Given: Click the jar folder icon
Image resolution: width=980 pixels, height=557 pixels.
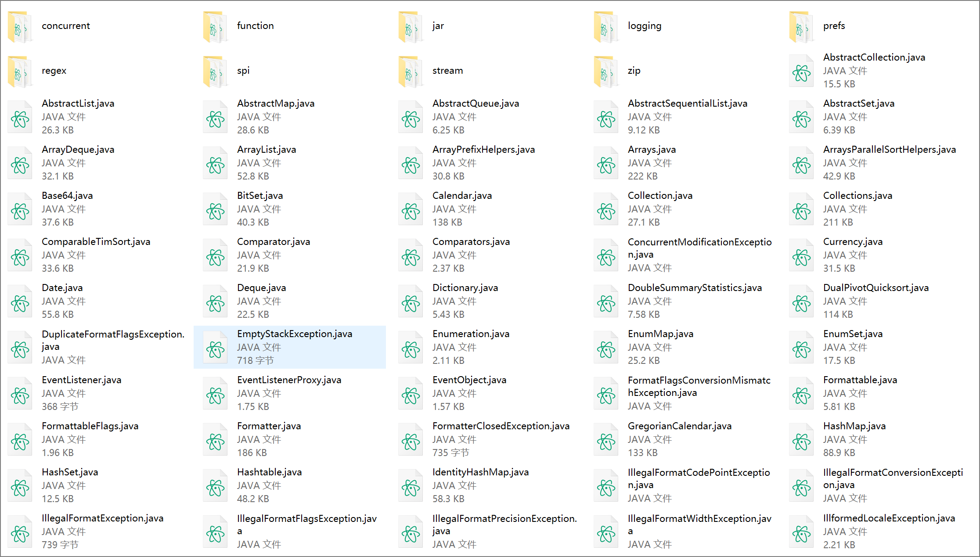Looking at the screenshot, I should (411, 27).
